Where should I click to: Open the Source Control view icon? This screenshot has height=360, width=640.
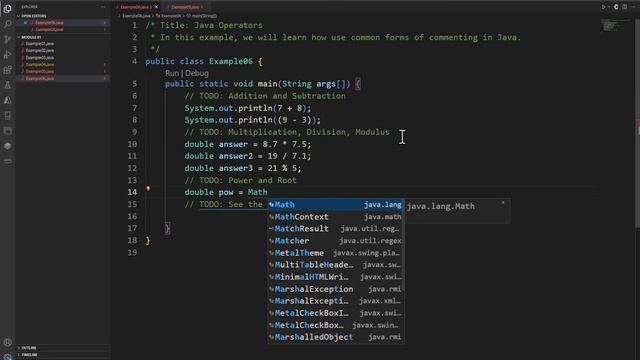(7, 39)
